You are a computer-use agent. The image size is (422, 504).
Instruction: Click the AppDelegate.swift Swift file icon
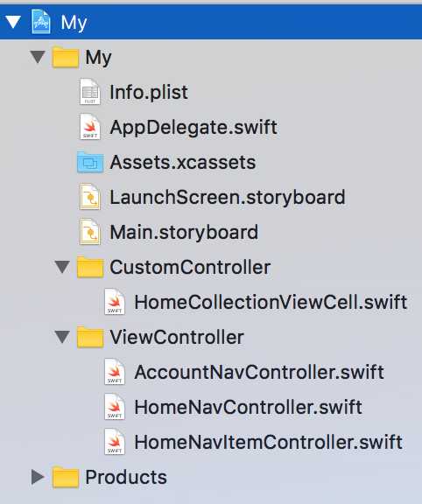pyautogui.click(x=90, y=127)
